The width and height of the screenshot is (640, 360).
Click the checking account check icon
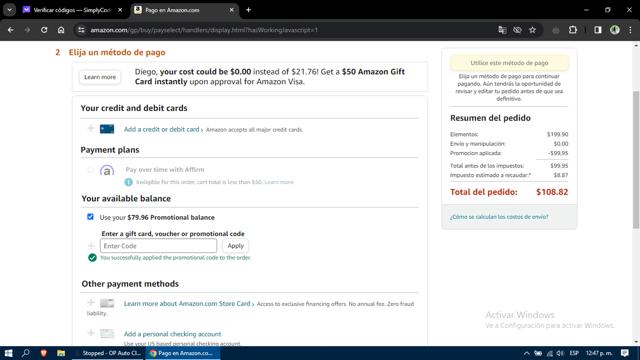[107, 333]
